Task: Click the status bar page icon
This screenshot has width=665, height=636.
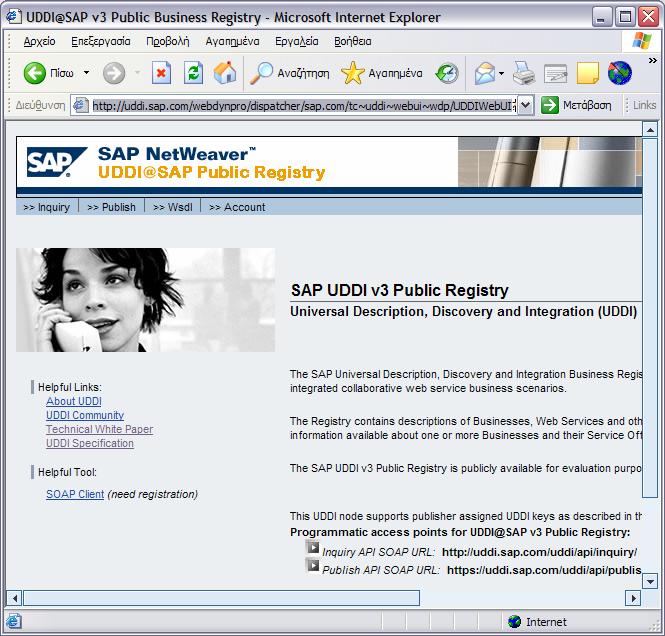Action: pyautogui.click(x=13, y=622)
